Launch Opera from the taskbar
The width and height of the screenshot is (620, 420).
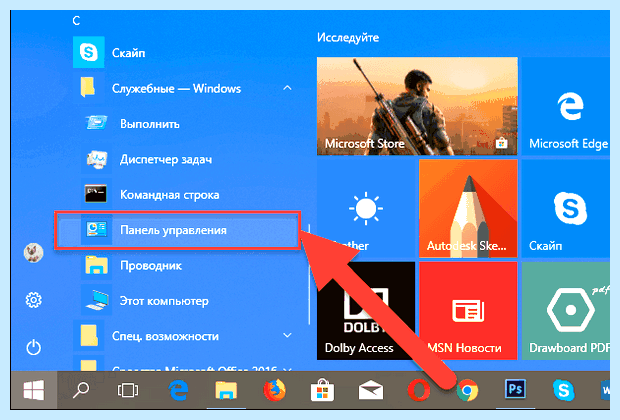pyautogui.click(x=418, y=390)
